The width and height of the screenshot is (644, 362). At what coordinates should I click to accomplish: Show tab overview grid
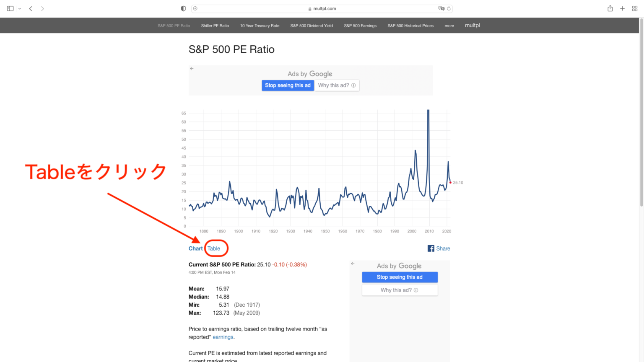click(634, 8)
